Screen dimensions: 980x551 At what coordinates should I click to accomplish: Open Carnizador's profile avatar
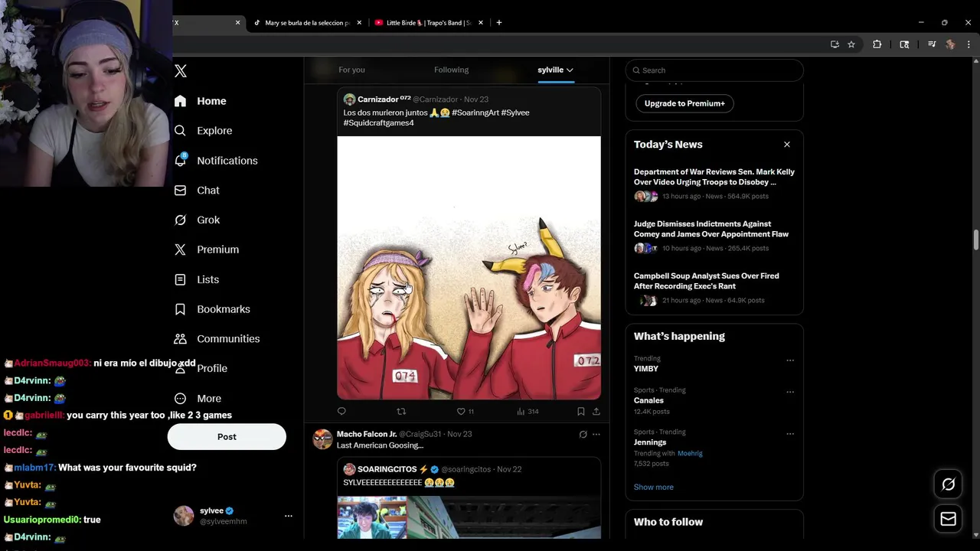(349, 99)
